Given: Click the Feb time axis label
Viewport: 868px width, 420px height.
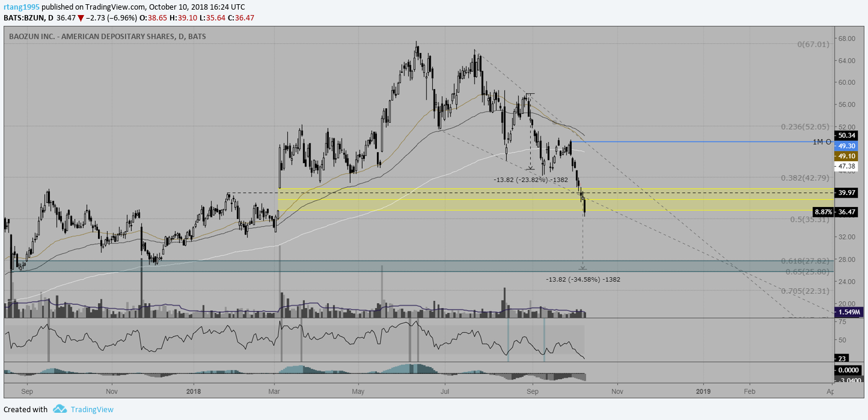Looking at the screenshot, I should [x=750, y=391].
